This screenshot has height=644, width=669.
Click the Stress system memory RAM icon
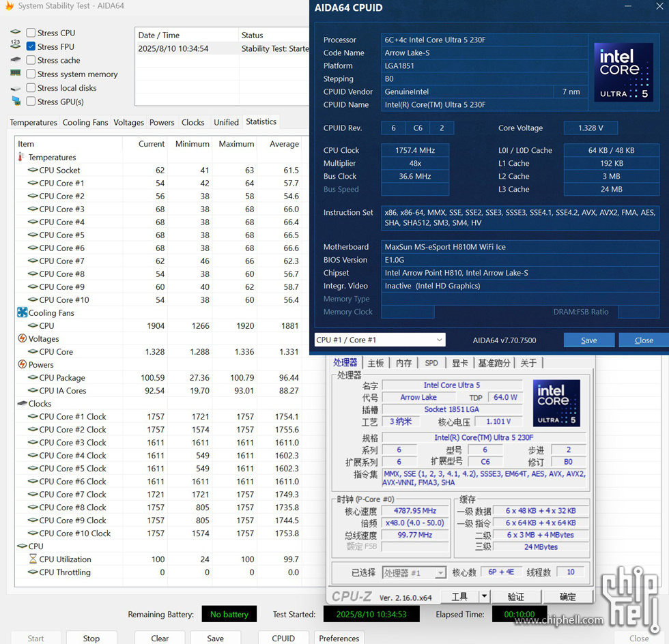pyautogui.click(x=15, y=74)
